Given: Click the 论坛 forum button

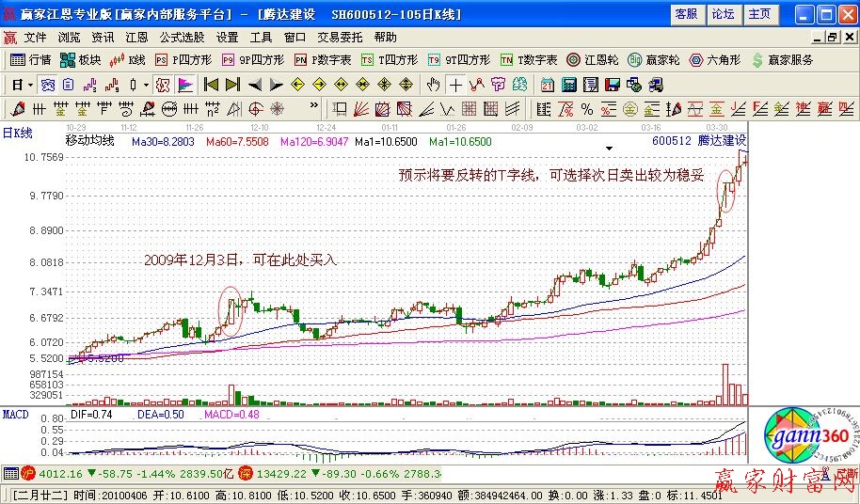Looking at the screenshot, I should 723,14.
